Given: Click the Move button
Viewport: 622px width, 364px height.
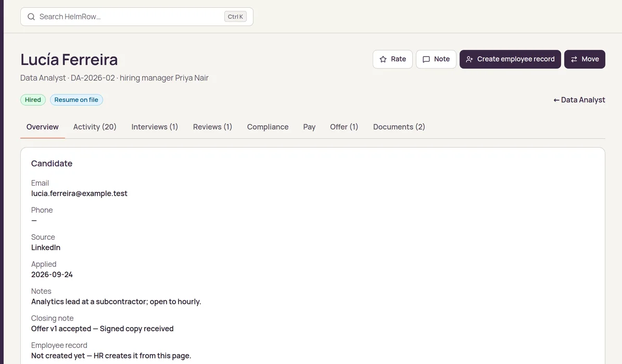Looking at the screenshot, I should tap(585, 59).
